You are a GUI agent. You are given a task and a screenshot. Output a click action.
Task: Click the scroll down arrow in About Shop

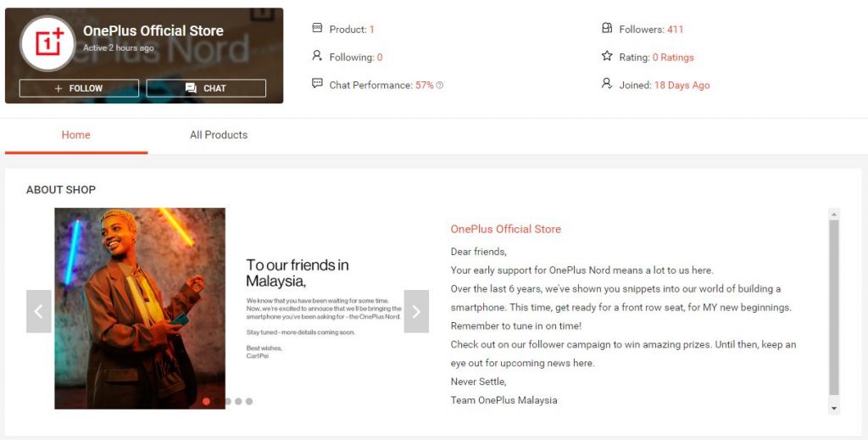pyautogui.click(x=834, y=409)
